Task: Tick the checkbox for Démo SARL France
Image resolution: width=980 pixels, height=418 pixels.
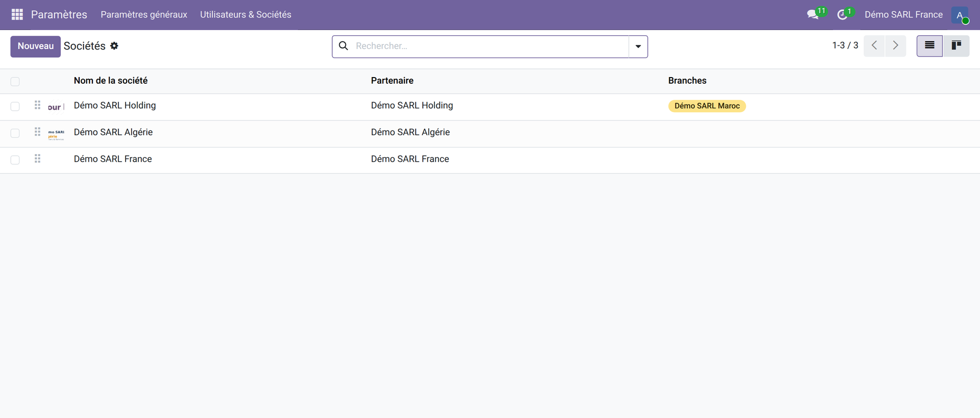Action: 15,160
